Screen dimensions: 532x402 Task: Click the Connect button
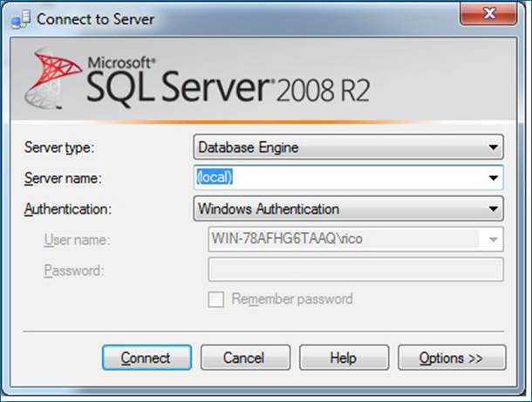[x=147, y=358]
